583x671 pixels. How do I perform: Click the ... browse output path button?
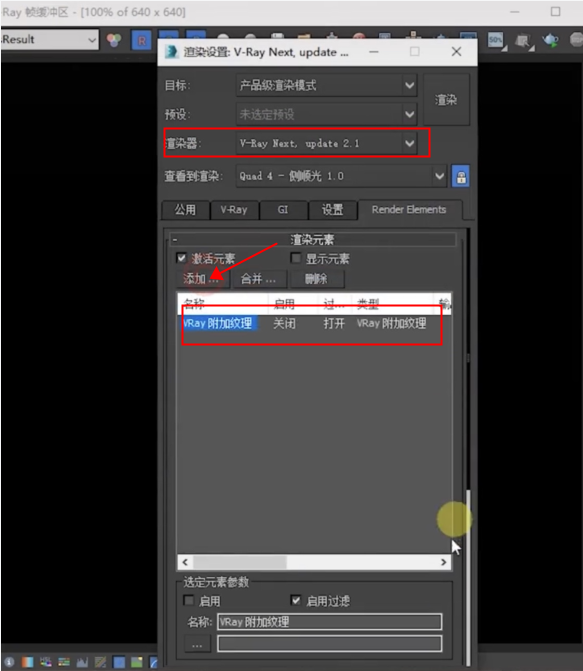click(197, 644)
